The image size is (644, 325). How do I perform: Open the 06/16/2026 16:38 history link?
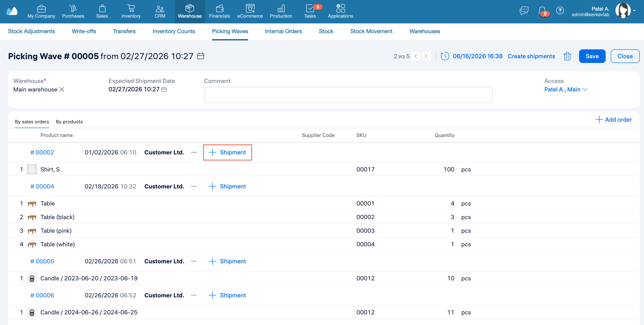pos(477,56)
